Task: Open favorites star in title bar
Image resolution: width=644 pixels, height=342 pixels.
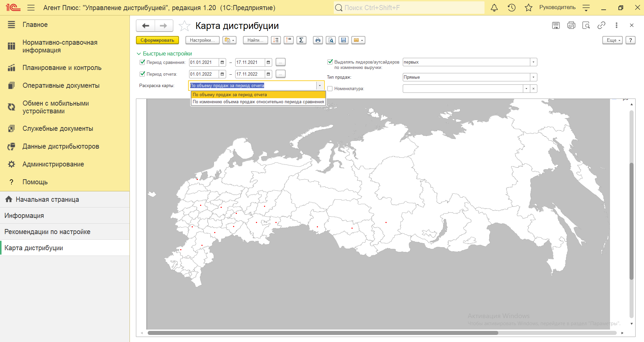Action: point(529,7)
